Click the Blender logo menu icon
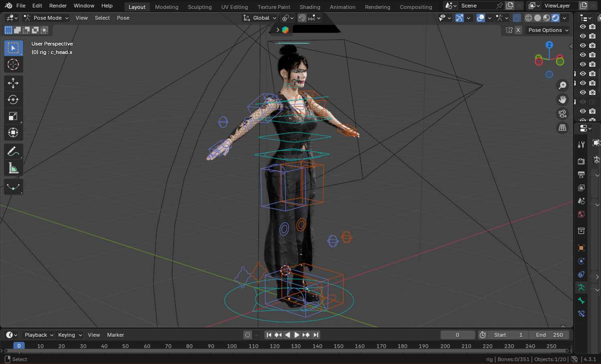The width and height of the screenshot is (601, 364). point(8,6)
